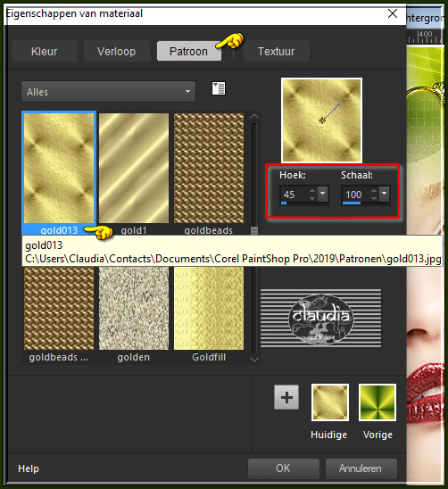
Task: Select the Patroon tab
Action: pos(189,51)
